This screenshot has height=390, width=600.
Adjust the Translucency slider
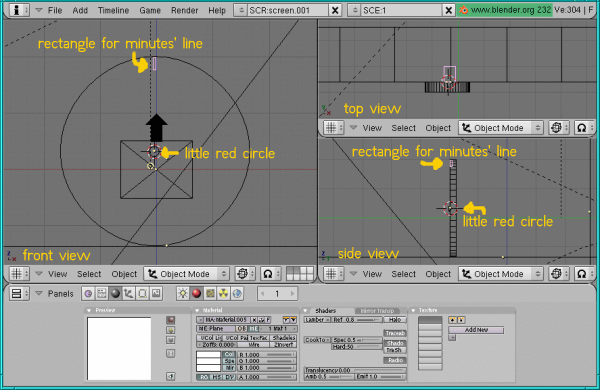354,370
